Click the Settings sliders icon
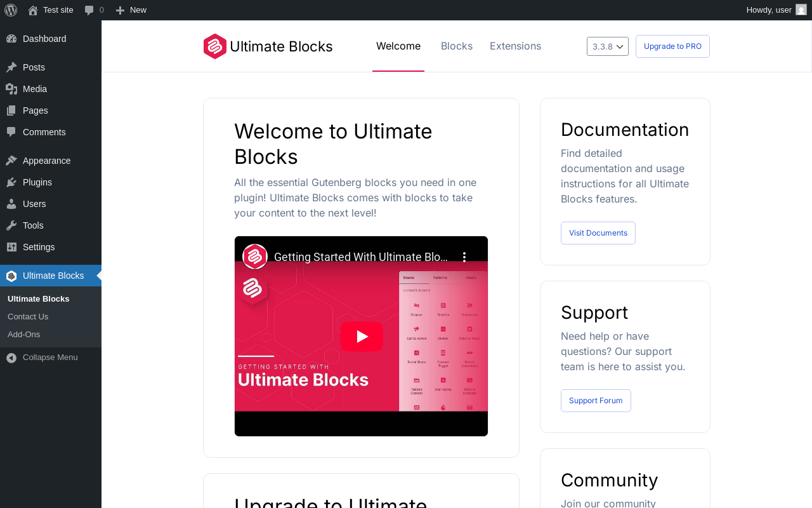 pyautogui.click(x=11, y=247)
